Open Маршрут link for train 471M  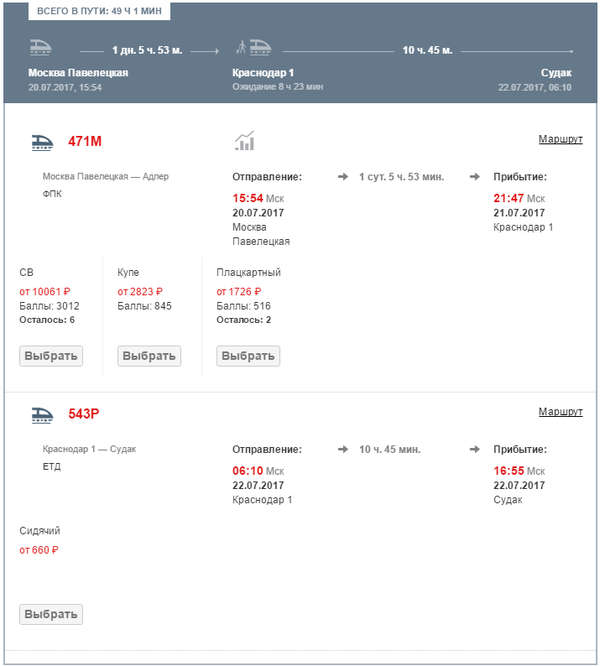[560, 139]
